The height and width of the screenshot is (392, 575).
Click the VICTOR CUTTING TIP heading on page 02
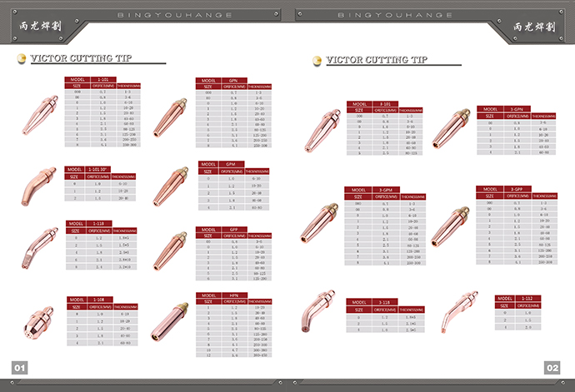point(377,60)
